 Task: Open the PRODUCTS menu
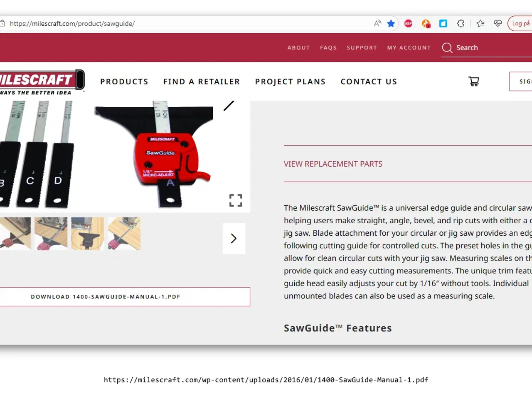click(x=124, y=81)
